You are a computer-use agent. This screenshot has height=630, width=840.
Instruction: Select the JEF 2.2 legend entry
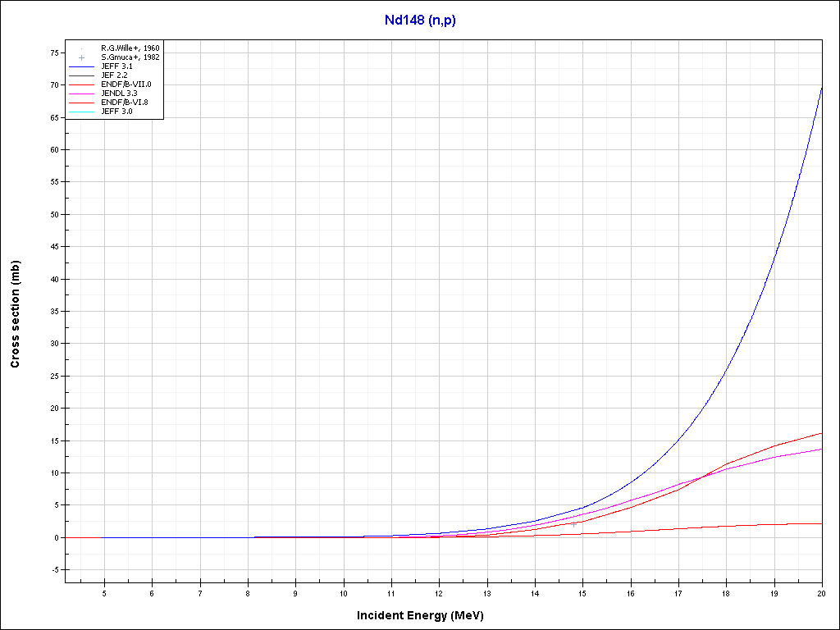tap(114, 75)
